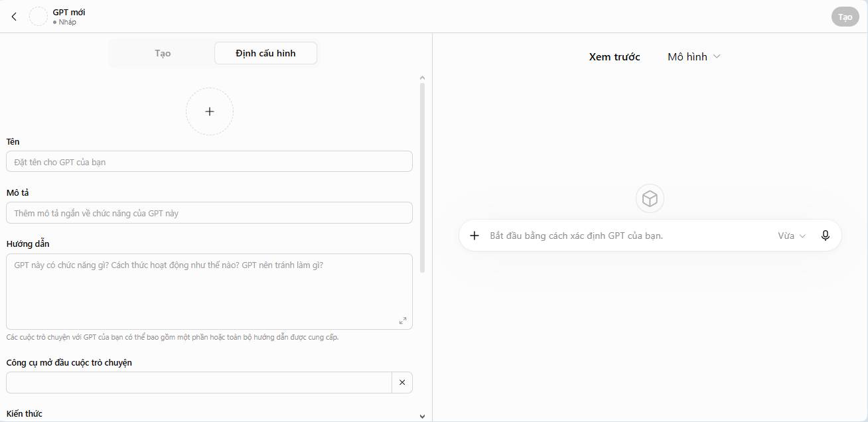Screen dimensions: 868x422
Task: Add a GPT profile image with the plus circle
Action: point(210,111)
